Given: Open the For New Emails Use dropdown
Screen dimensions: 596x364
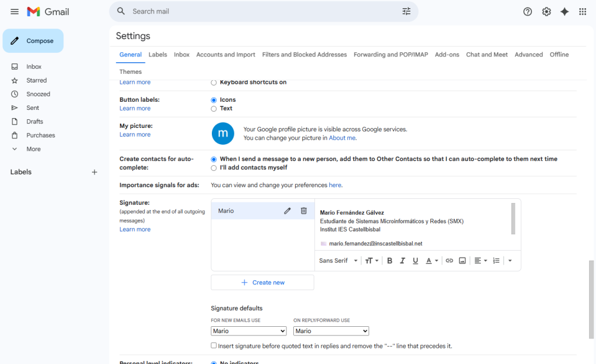Looking at the screenshot, I should pos(249,331).
